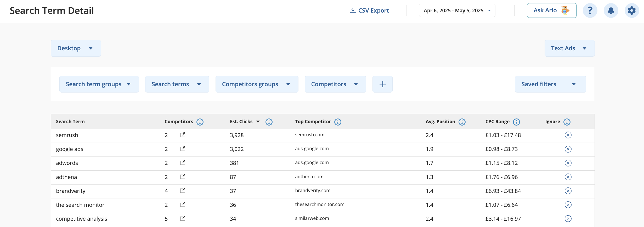
Task: Ignore the adthena search term
Action: 568,177
